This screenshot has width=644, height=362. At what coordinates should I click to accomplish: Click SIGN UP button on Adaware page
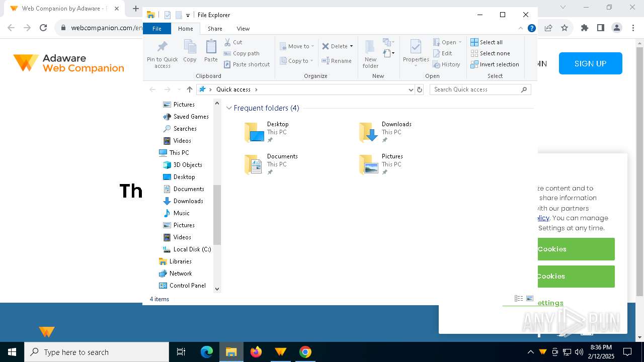point(590,63)
